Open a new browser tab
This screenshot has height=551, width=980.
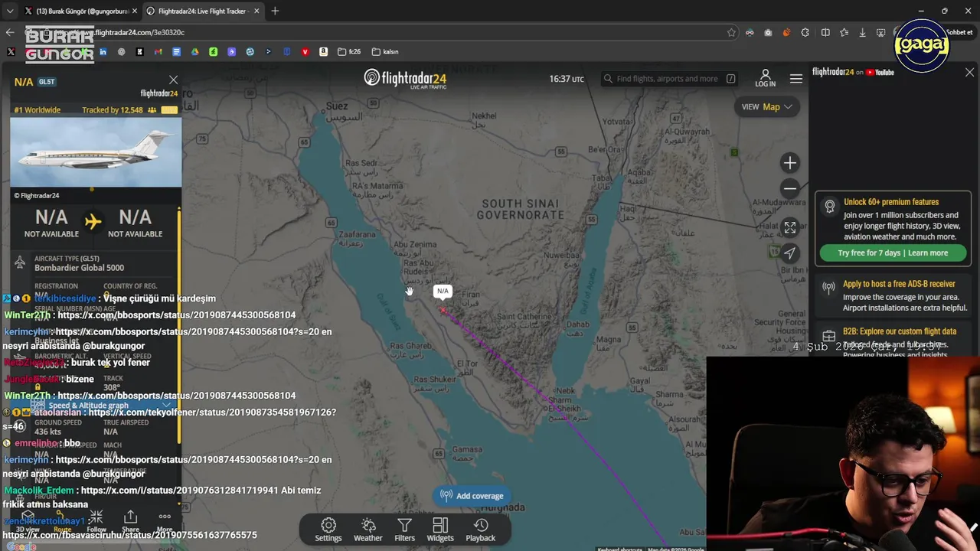pyautogui.click(x=275, y=11)
